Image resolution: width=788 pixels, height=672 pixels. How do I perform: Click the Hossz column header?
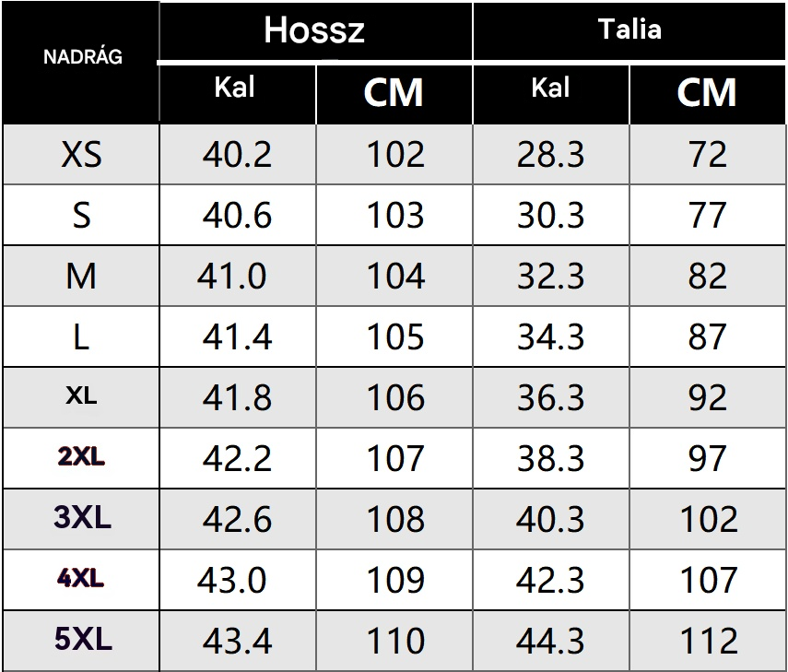pos(314,30)
